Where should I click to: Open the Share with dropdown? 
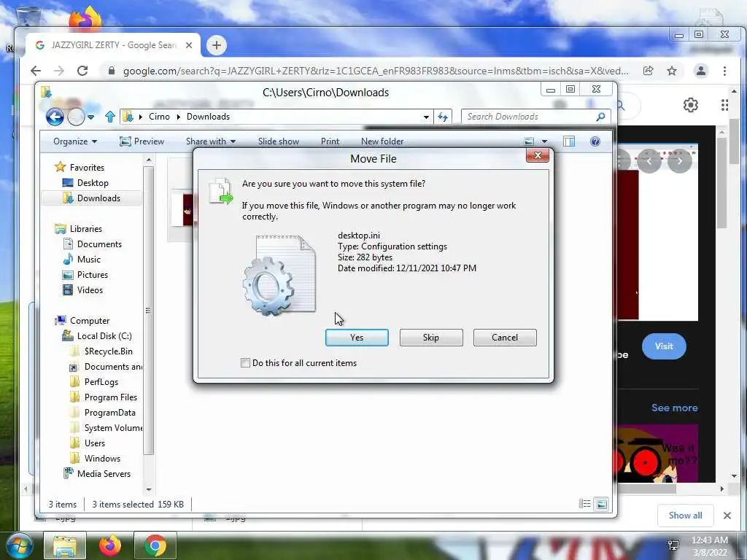[x=211, y=141]
